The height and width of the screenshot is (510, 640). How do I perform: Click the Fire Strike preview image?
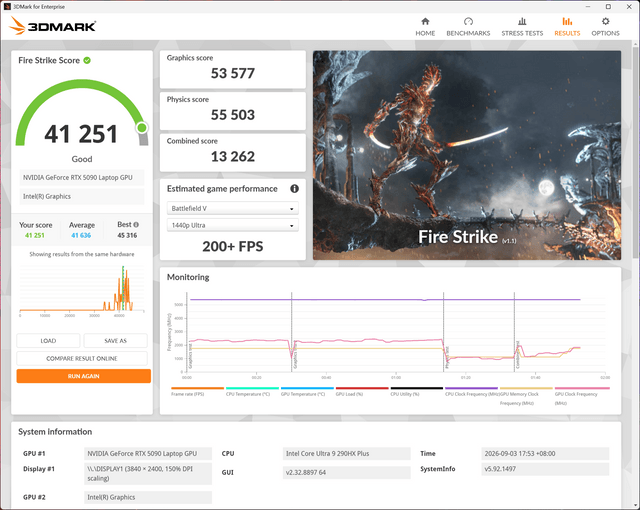[x=467, y=155]
